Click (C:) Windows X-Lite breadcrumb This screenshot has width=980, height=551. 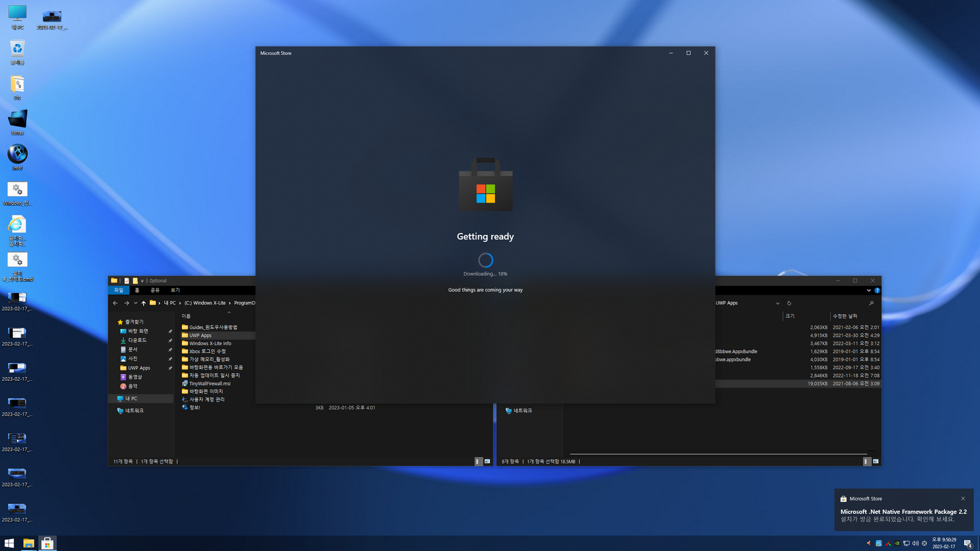point(205,303)
